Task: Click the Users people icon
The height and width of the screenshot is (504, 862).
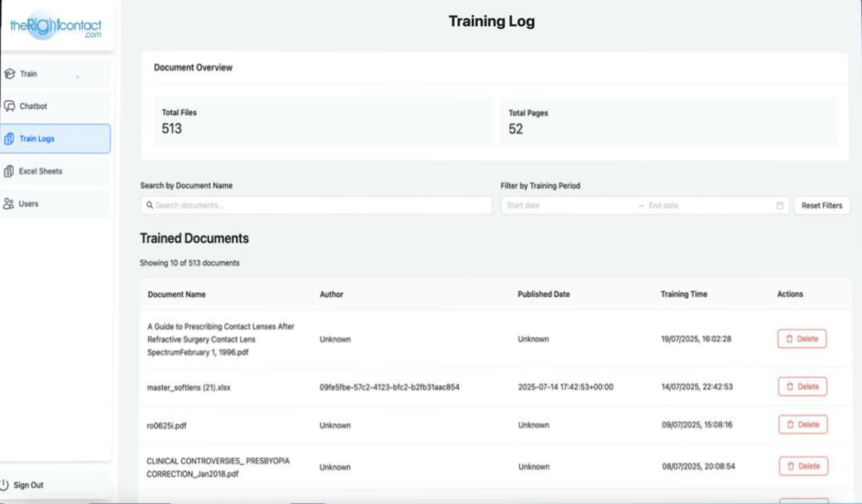Action: click(8, 203)
